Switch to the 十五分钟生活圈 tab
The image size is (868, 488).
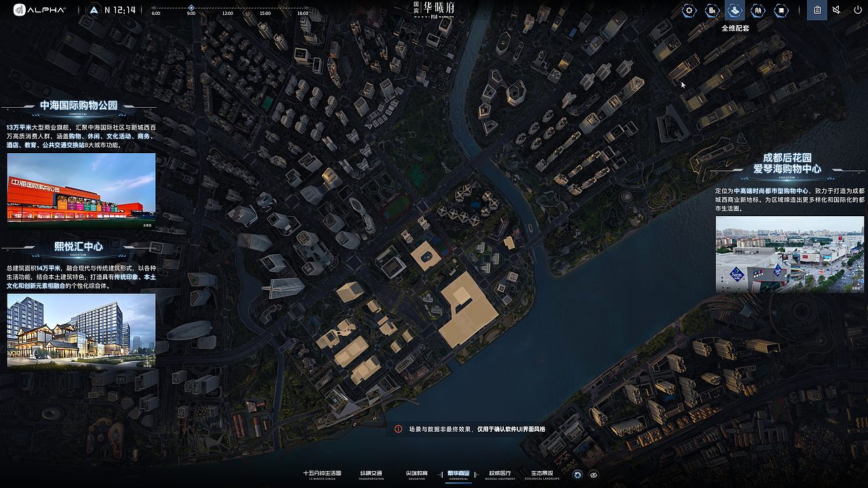[322, 475]
